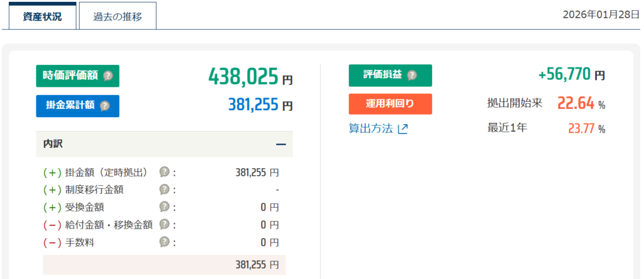Viewport: 644px width, 279px height.
Task: Click the date 2026年01月28日
Action: pos(601,14)
